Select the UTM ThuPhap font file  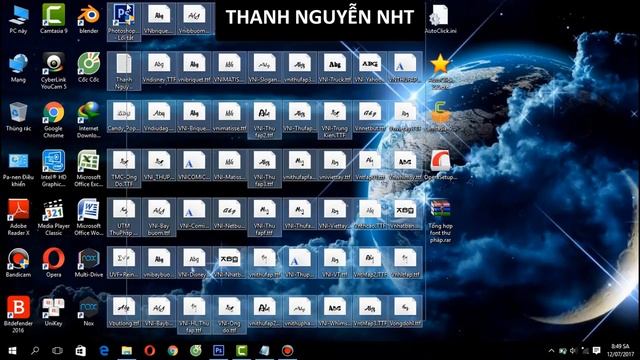(124, 217)
